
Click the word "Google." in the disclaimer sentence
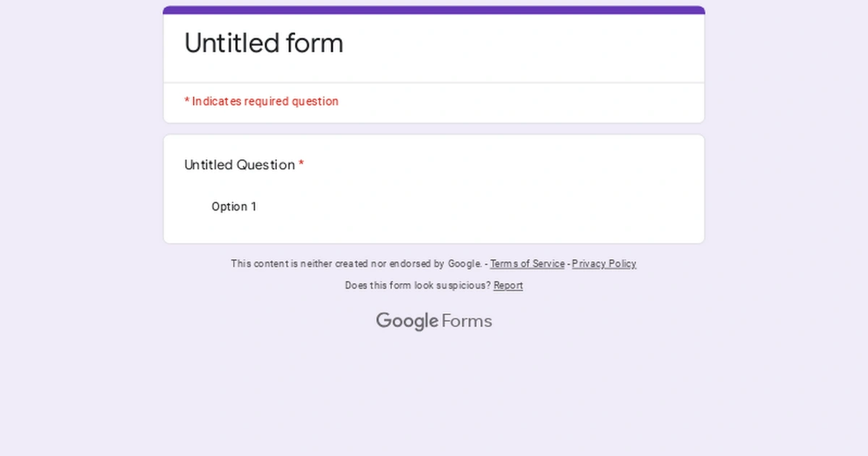point(464,264)
